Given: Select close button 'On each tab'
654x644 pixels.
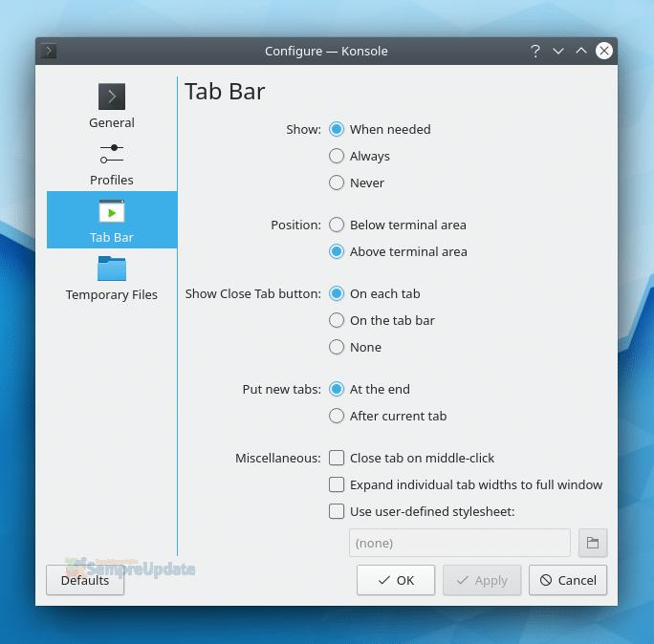Looking at the screenshot, I should click(x=375, y=294).
